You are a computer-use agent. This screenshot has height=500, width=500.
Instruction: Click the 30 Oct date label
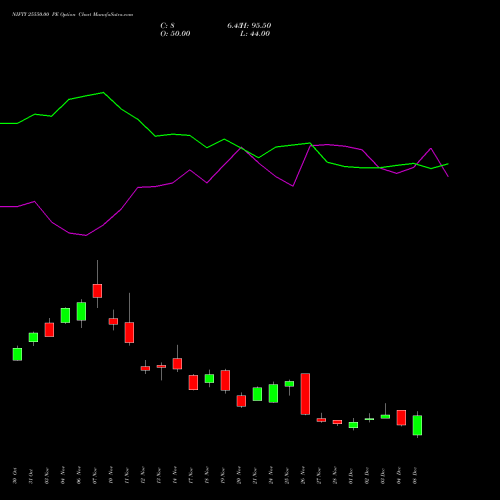tap(15, 476)
